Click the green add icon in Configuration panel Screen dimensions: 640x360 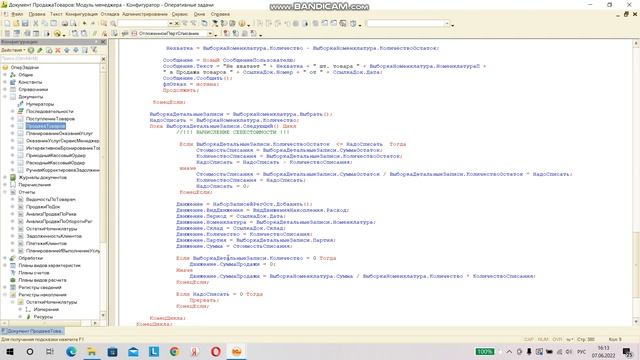pyautogui.click(x=31, y=50)
